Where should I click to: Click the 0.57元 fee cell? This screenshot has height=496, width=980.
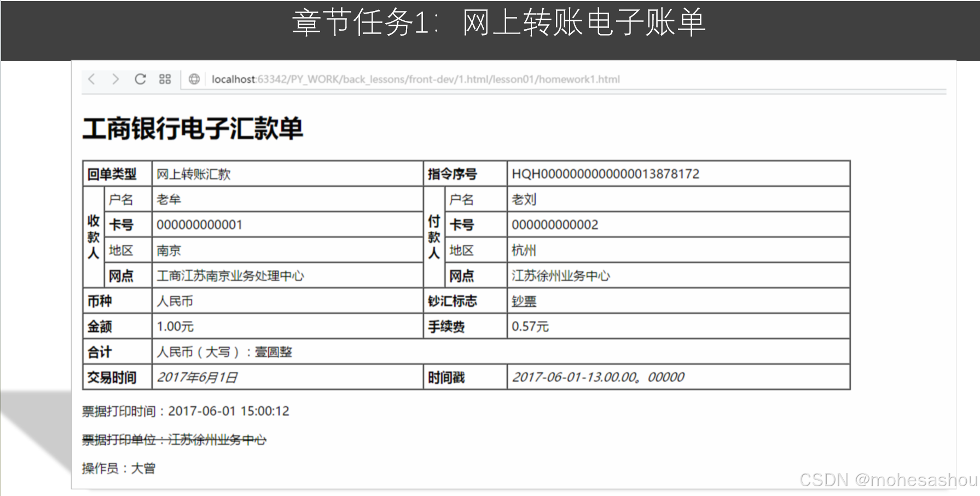coord(679,326)
